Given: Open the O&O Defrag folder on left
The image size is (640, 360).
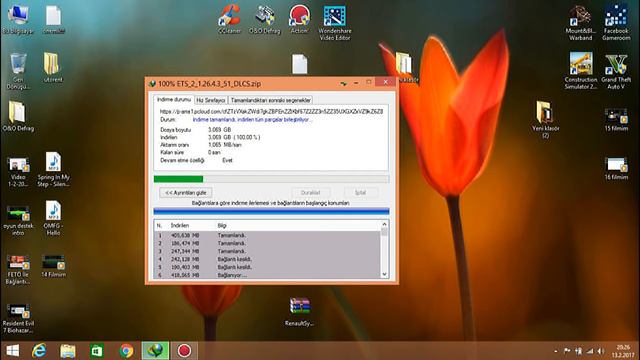Looking at the screenshot, I should click(x=18, y=116).
